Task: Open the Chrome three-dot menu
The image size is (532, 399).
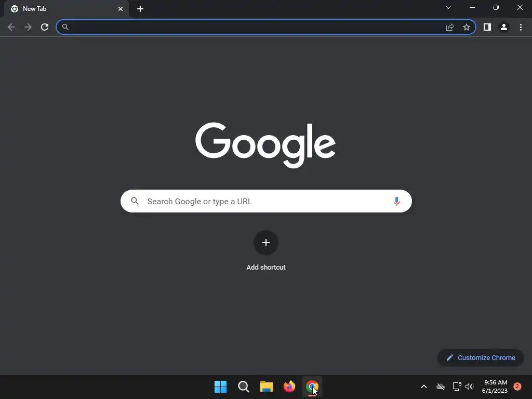Action: [x=521, y=27]
